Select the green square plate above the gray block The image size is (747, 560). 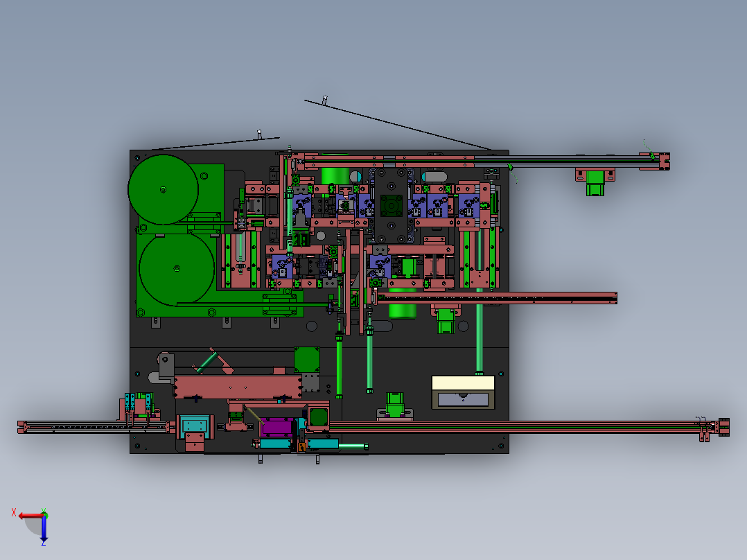306,360
